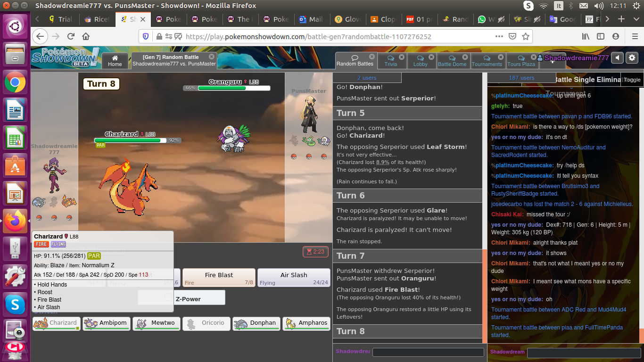Mute Pokémon Showdown sound with speaker icon
Viewport: 644px width, 362px height.
pos(617,58)
